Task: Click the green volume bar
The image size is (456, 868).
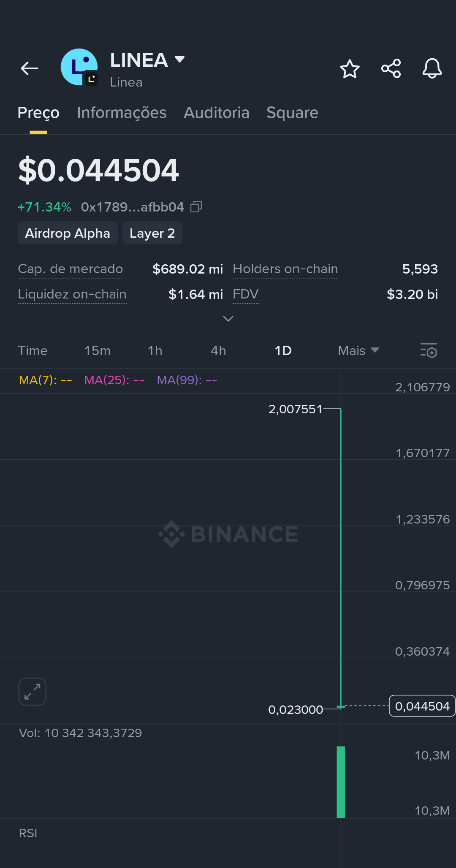Action: coord(341,782)
